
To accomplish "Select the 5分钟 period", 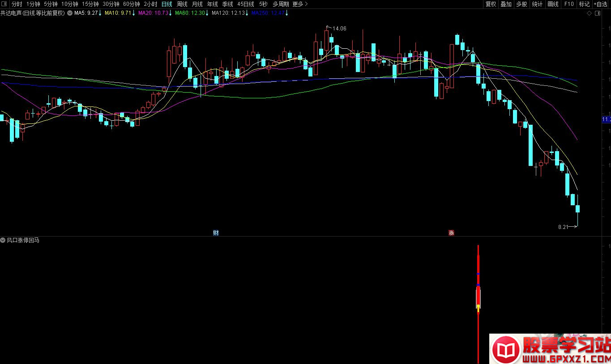I will click(x=51, y=4).
